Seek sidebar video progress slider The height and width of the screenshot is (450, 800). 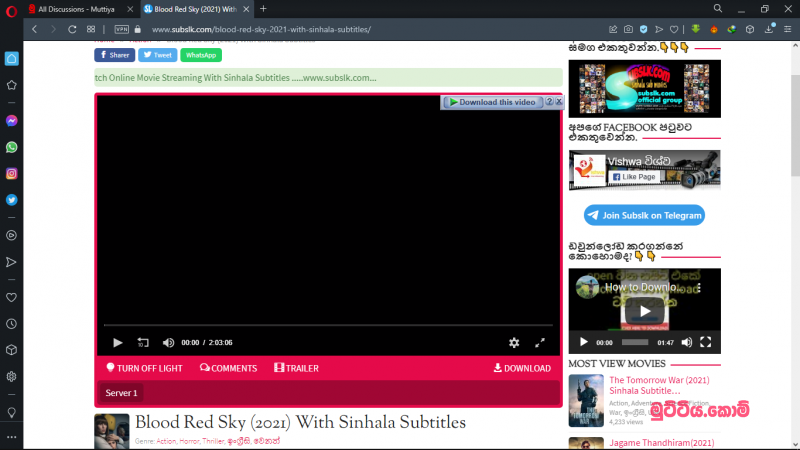pyautogui.click(x=635, y=342)
